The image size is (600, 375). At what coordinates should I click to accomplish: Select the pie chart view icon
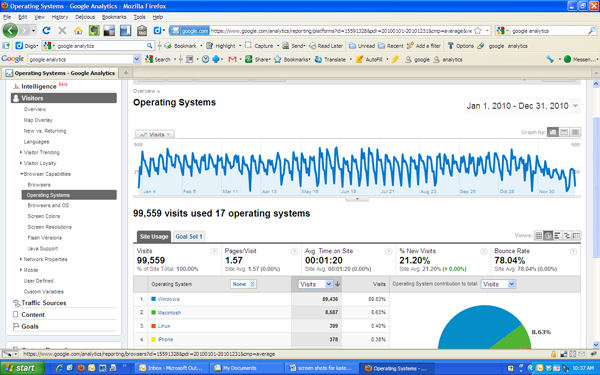pos(548,235)
